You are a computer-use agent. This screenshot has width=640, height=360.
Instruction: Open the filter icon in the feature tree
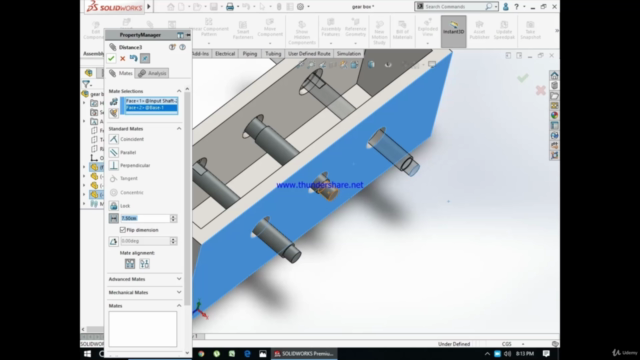[87, 84]
